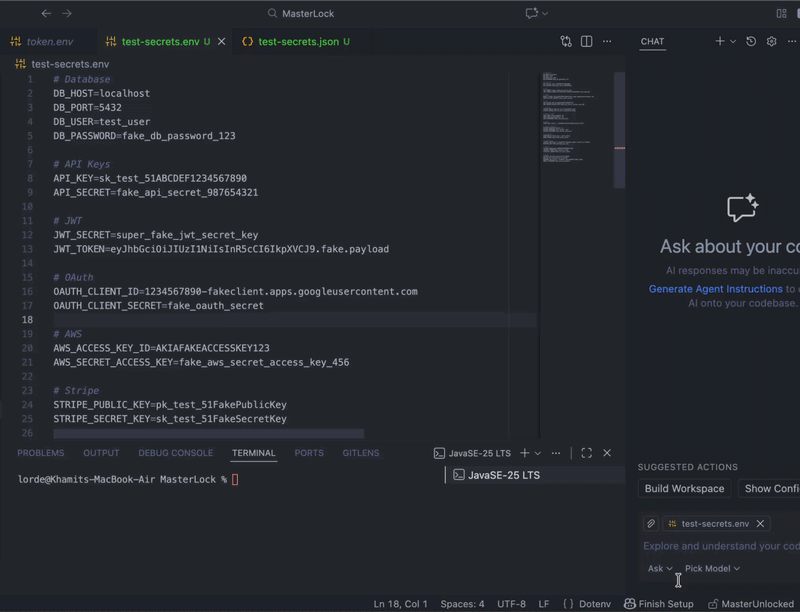The width and height of the screenshot is (800, 612).
Task: Open the OUTPUT panel tab
Action: click(x=101, y=453)
